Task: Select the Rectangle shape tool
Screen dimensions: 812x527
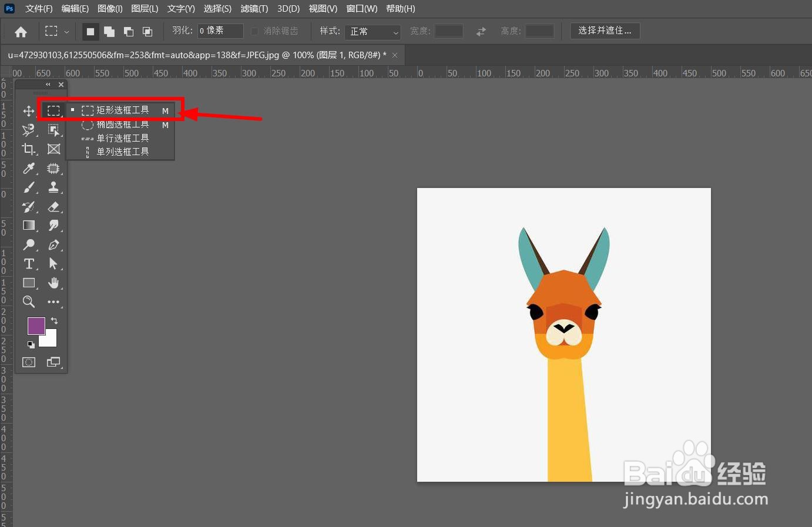Action: 28,283
